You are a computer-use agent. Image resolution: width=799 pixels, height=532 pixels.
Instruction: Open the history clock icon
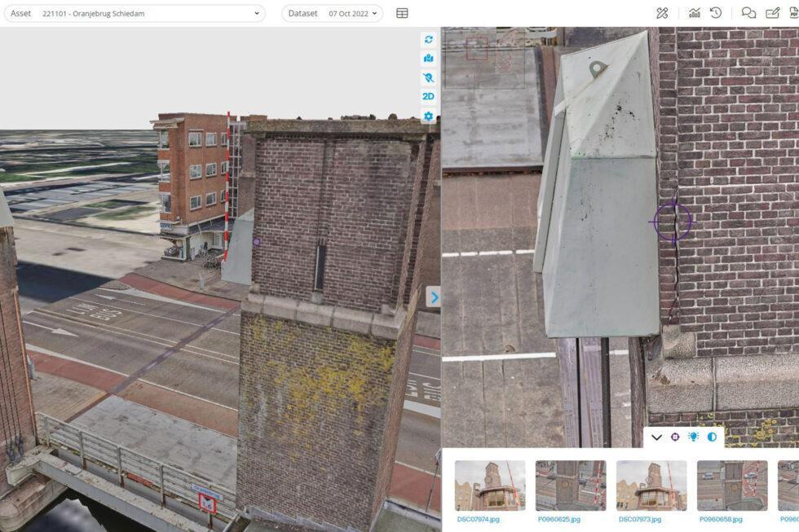pyautogui.click(x=716, y=13)
